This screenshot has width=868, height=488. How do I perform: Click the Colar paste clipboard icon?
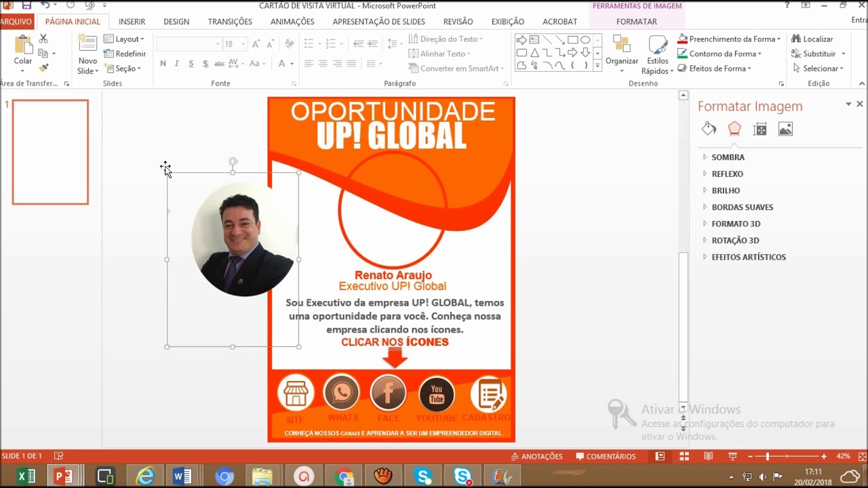coord(23,45)
